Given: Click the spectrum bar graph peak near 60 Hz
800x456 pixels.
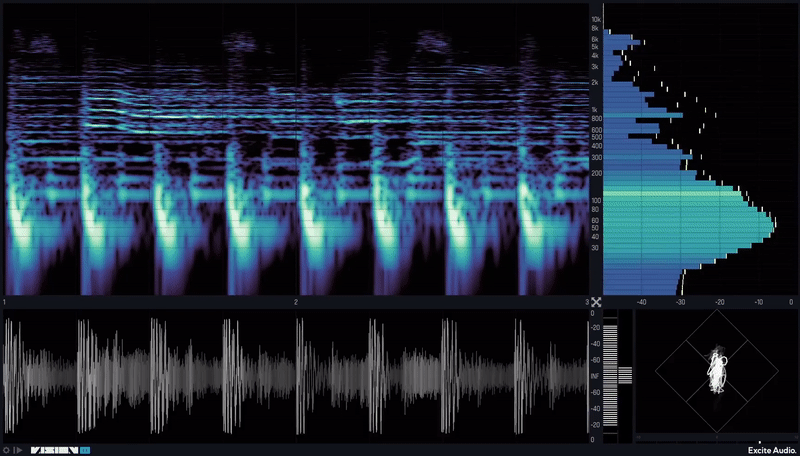Looking at the screenshot, I should 689,223.
